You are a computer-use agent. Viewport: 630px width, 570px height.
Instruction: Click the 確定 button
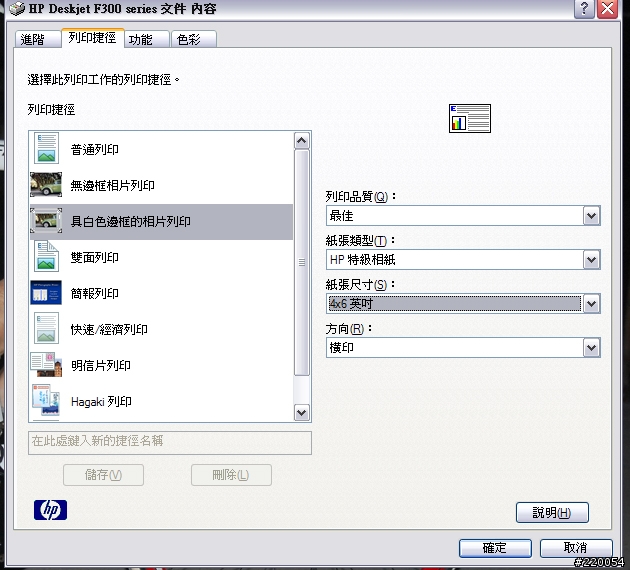click(495, 548)
